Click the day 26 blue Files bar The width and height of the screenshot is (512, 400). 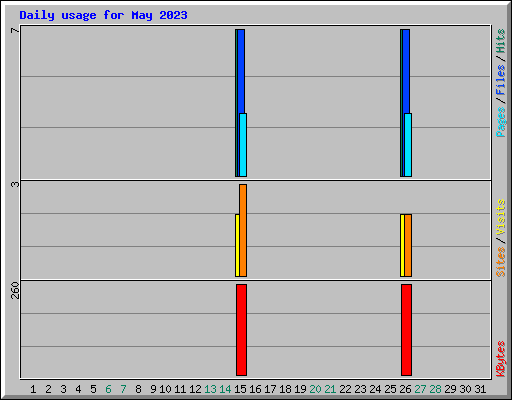pos(406,71)
